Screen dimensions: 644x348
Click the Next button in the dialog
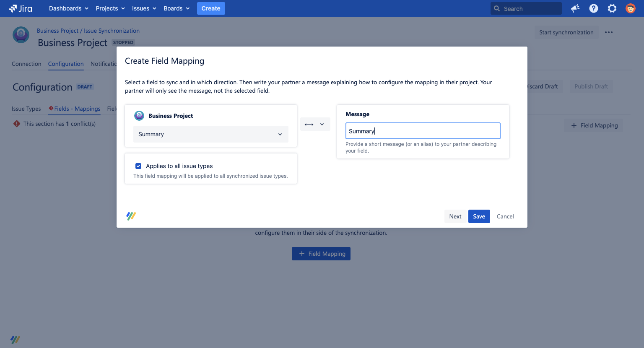click(x=455, y=216)
